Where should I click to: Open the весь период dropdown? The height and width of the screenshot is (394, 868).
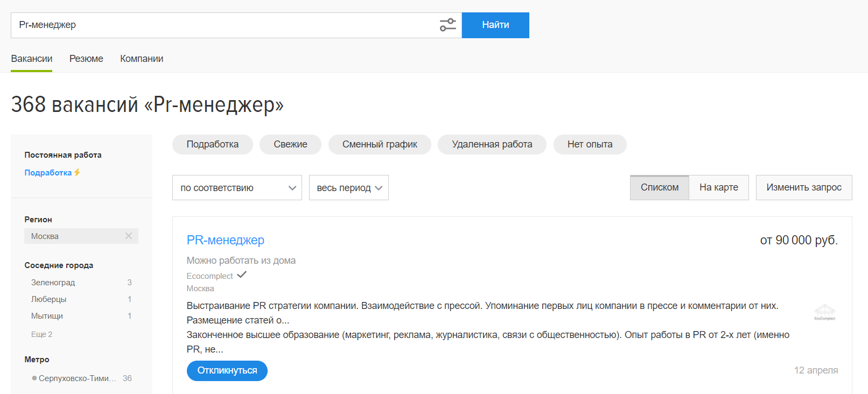tap(349, 188)
